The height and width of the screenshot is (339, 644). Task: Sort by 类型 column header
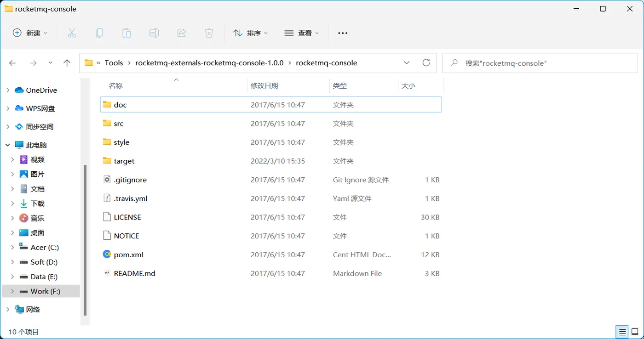point(340,85)
